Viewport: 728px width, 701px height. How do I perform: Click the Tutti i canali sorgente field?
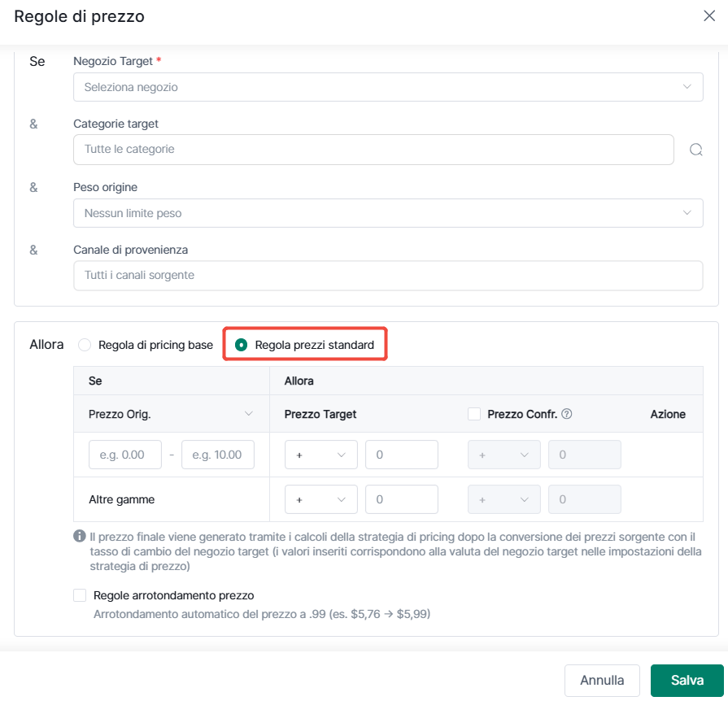point(388,276)
